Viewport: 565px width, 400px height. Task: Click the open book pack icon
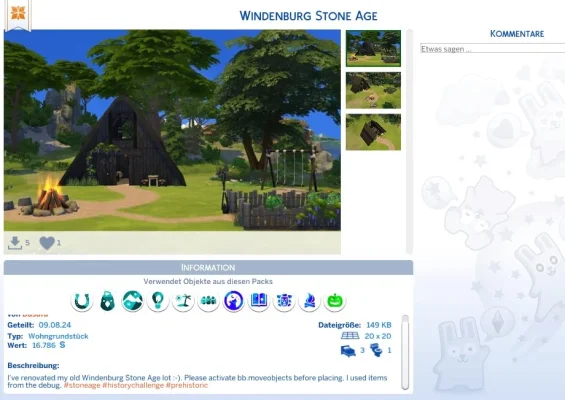point(259,301)
